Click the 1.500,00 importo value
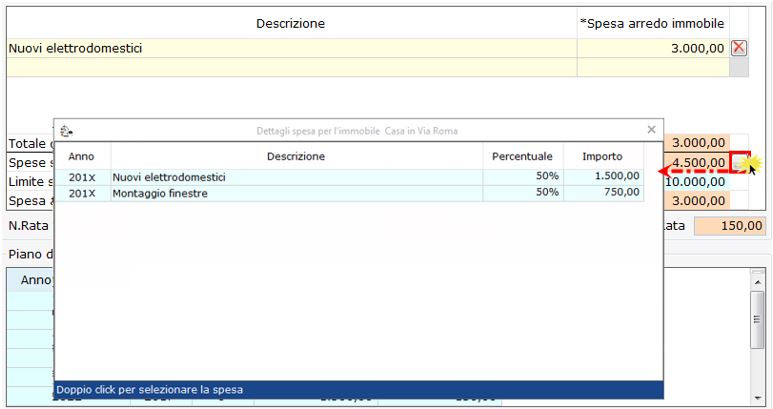The width and height of the screenshot is (773, 409). click(617, 176)
